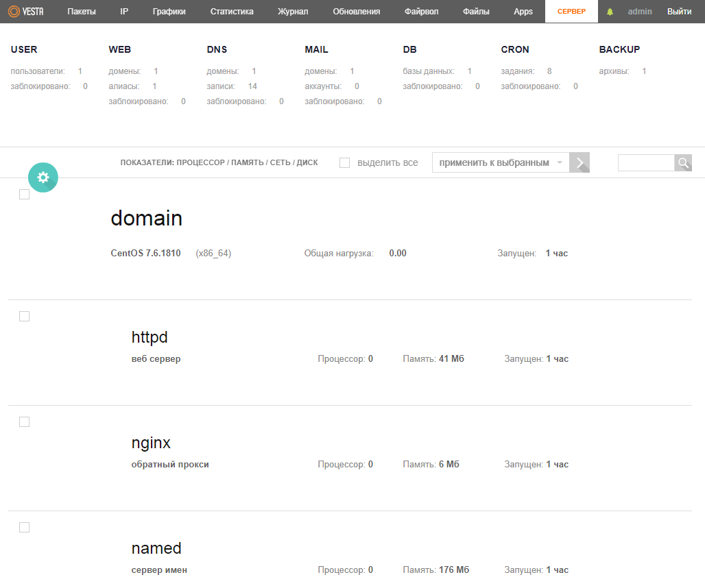
Task: Open the DNS section
Action: pos(217,49)
